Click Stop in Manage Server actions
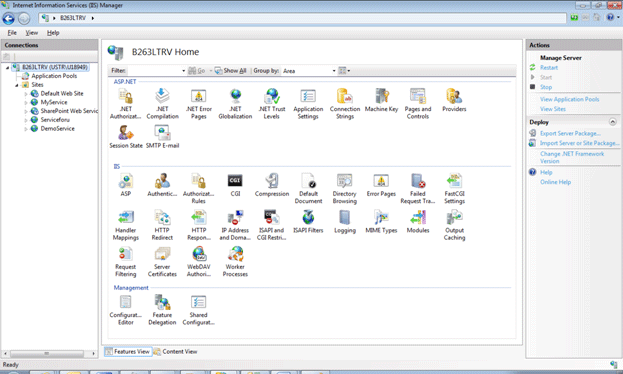Screen dimensions: 623x374 point(546,87)
